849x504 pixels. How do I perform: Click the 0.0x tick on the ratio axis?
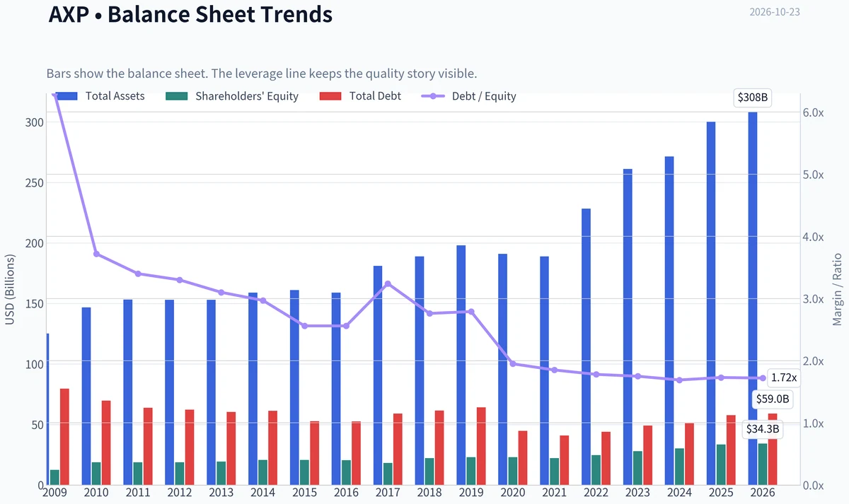pos(813,486)
